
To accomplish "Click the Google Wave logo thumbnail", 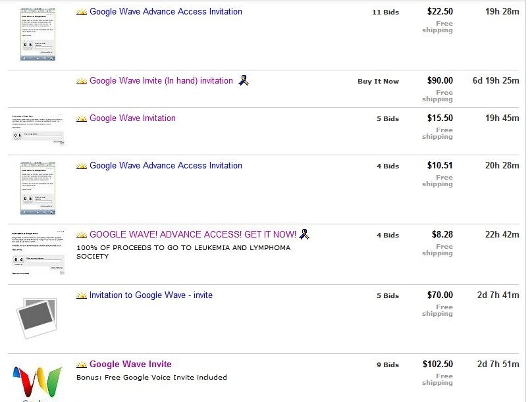I will pos(37,383).
